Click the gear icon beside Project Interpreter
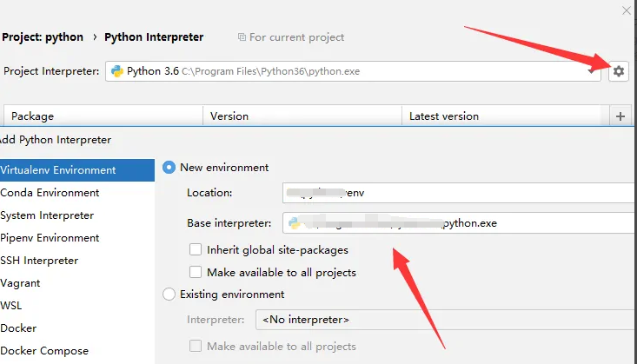Viewport: 637px width, 364px height. 618,71
